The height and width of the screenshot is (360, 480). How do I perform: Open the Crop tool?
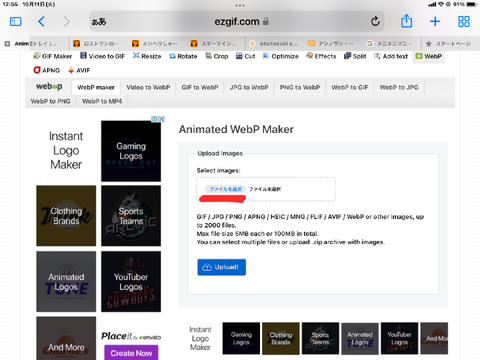(217, 56)
